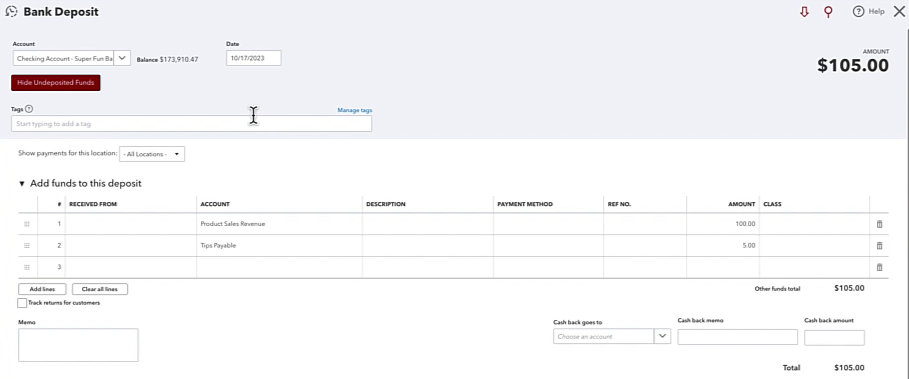Click the Date field 10/17/2023
Viewport: 909px width, 379px height.
coord(253,58)
